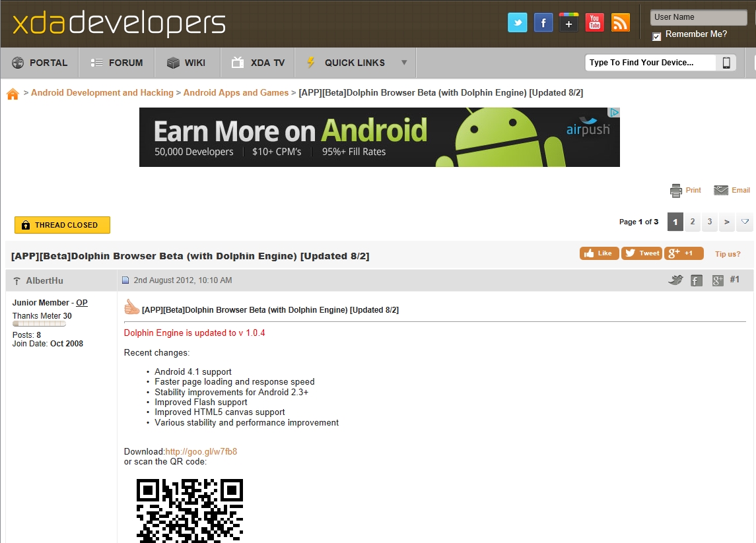756x543 pixels.
Task: Click the post number #1 link
Action: click(734, 280)
